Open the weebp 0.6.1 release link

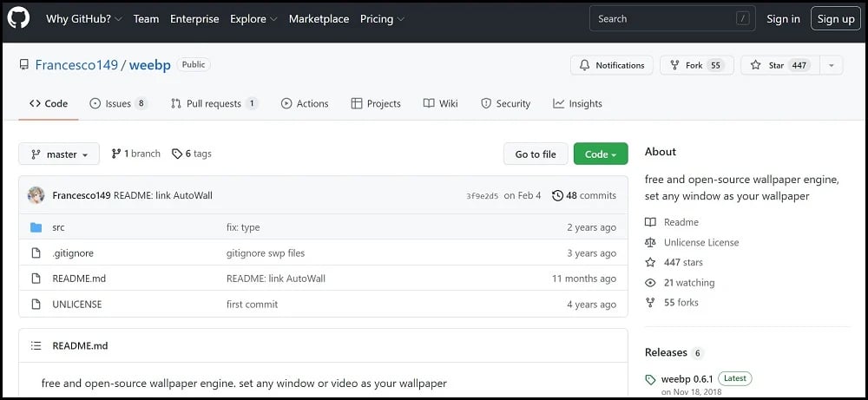686,379
